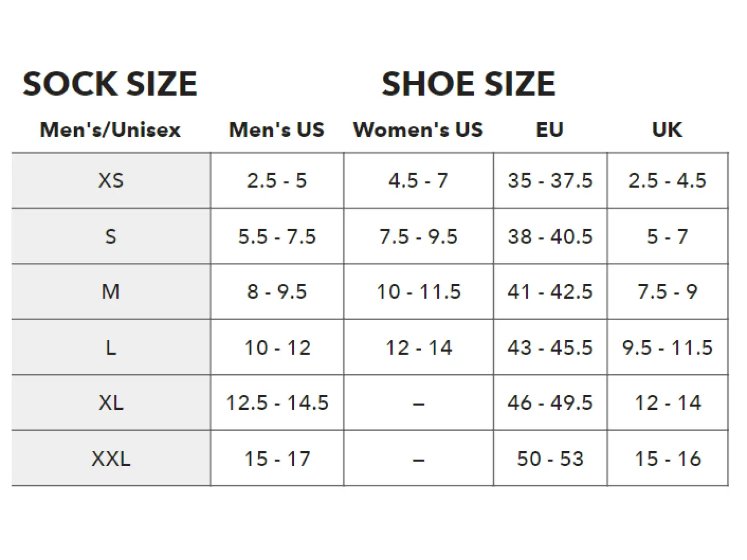Click the SHOE SIZE heading

pos(468,84)
